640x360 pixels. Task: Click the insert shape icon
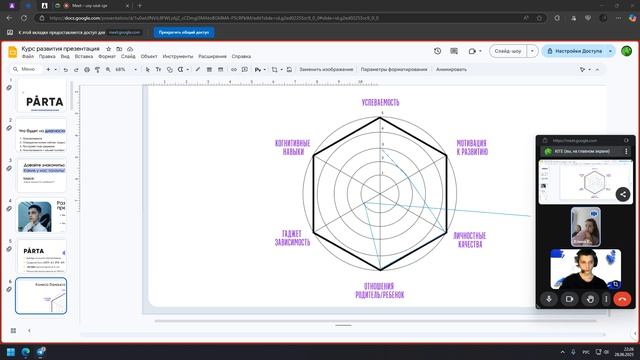pyautogui.click(x=169, y=70)
